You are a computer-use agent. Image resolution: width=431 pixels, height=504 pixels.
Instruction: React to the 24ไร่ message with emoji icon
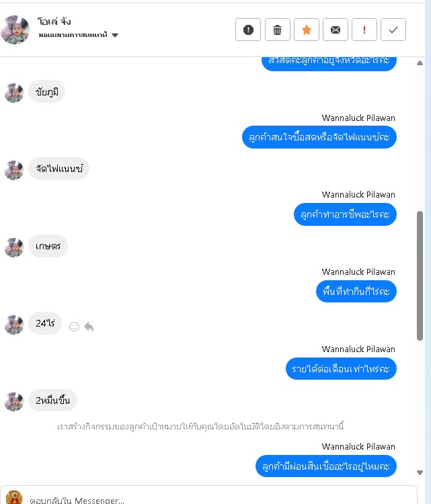[x=74, y=327]
